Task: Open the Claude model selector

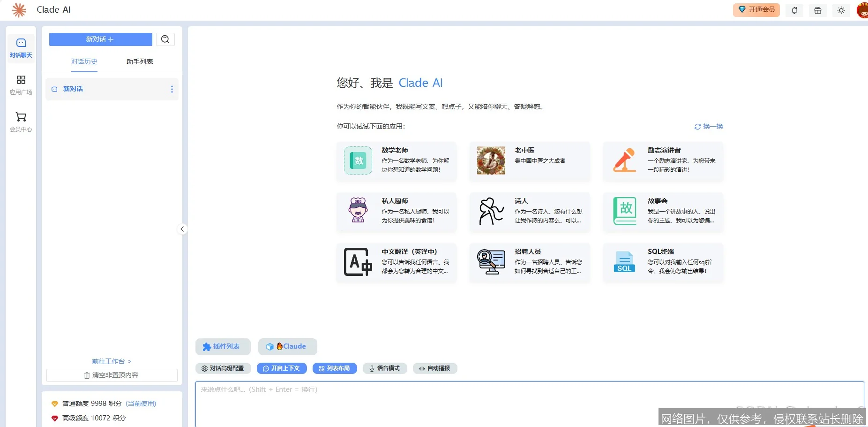Action: point(287,346)
